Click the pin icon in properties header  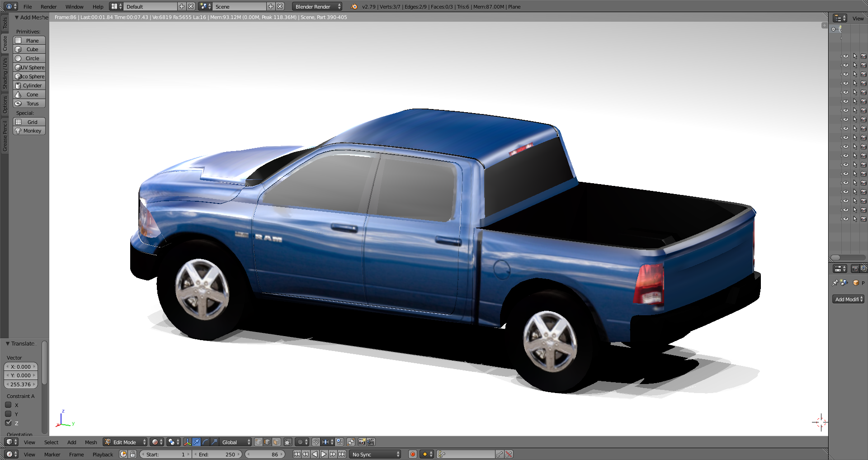coord(835,283)
